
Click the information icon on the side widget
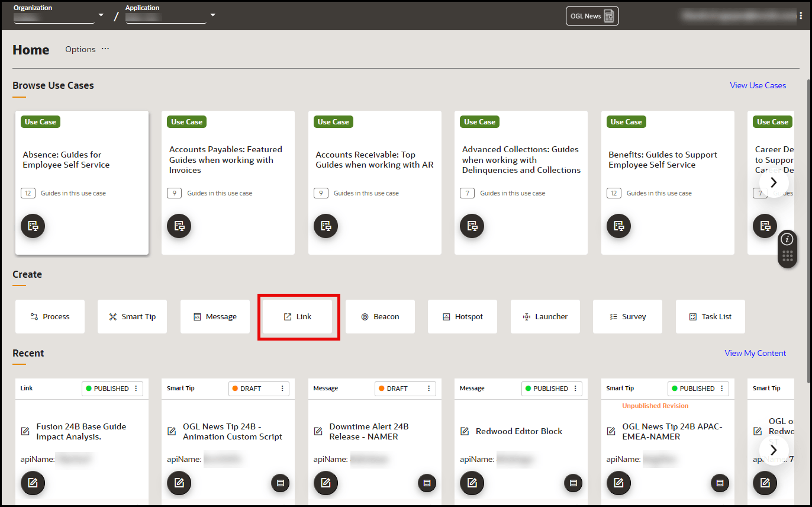pyautogui.click(x=787, y=239)
